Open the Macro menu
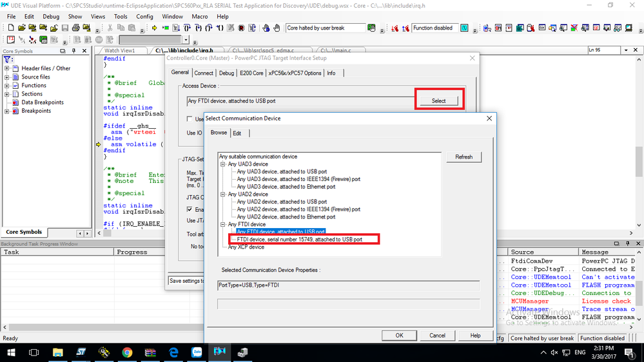 click(200, 16)
